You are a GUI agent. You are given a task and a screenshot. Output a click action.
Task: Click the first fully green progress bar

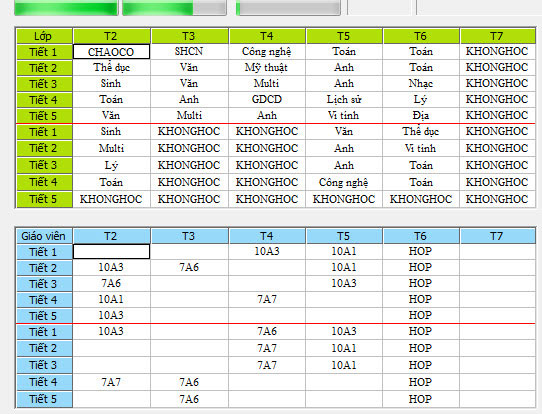66,8
